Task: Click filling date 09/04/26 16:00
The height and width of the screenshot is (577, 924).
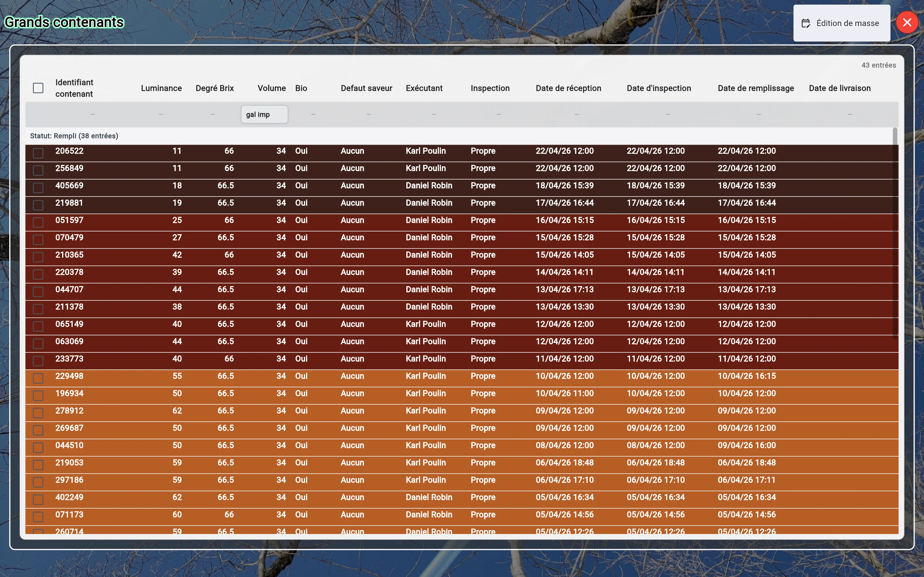Action: tap(746, 445)
